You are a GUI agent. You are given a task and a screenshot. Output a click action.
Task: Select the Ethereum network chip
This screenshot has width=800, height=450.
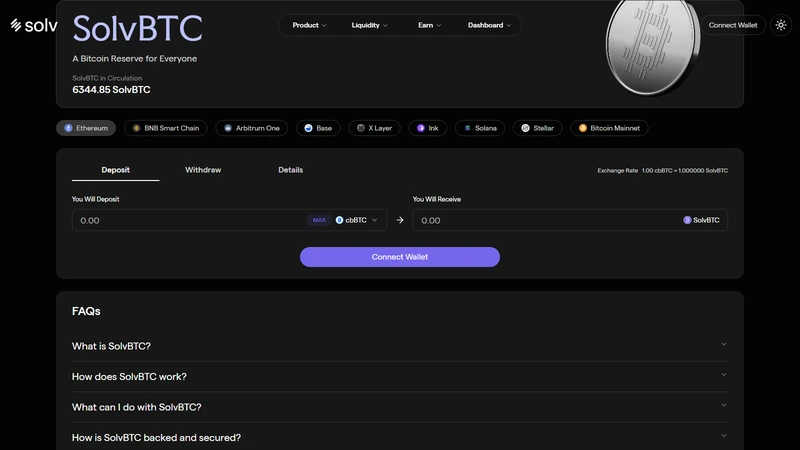(x=86, y=128)
